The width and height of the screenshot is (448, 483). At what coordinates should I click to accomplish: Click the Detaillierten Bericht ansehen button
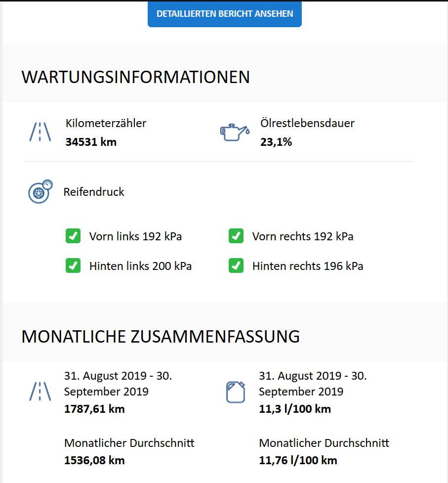(x=225, y=14)
